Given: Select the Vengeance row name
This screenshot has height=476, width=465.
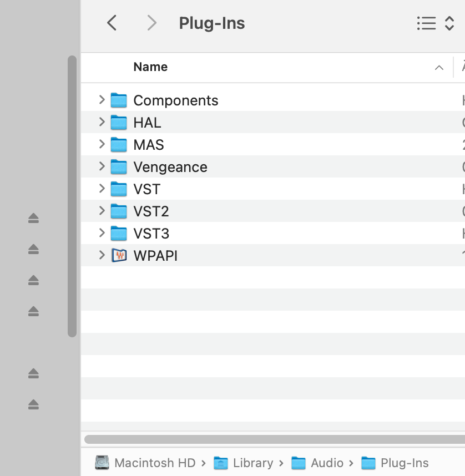Looking at the screenshot, I should tap(170, 167).
